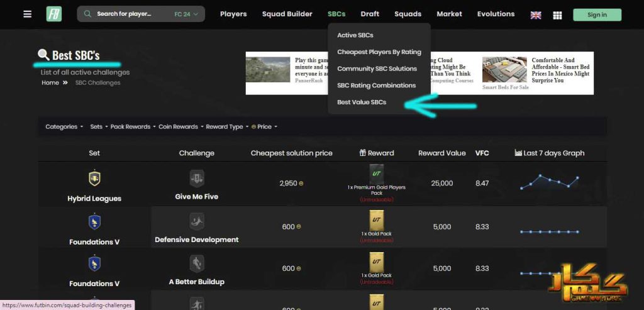Click the Premium Gold Players Pack icon
The width and height of the screenshot is (644, 310).
tap(377, 174)
